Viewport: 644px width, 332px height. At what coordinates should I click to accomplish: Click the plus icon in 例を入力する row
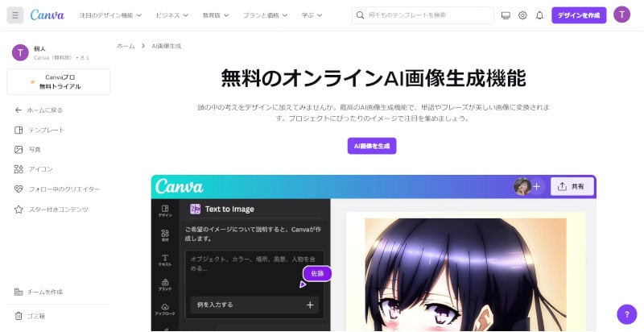[x=310, y=305]
